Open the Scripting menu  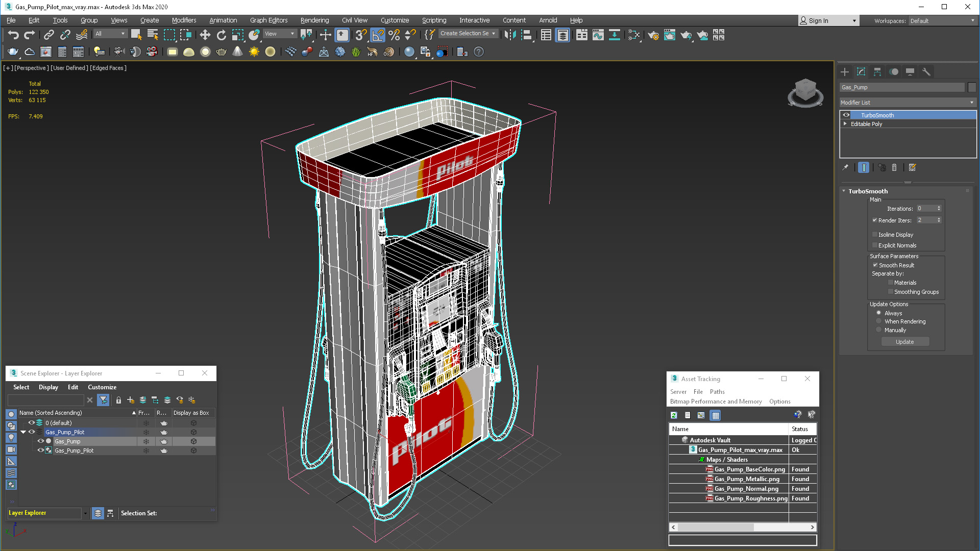point(434,20)
